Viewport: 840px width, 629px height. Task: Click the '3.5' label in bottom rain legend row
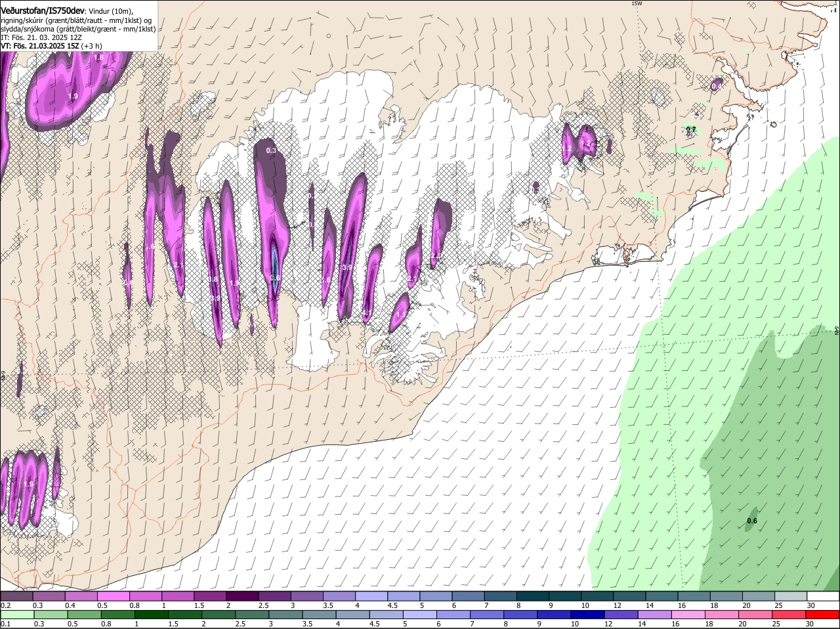306,624
